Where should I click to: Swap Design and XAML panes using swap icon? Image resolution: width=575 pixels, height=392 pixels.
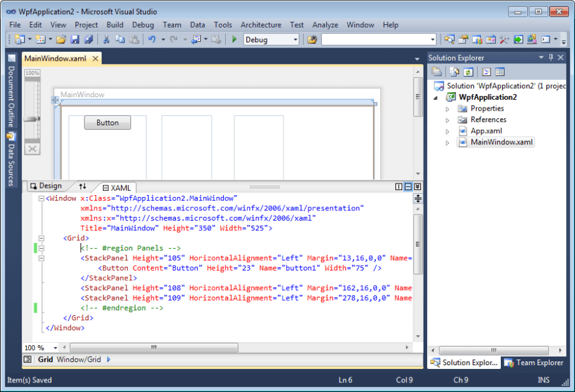[x=83, y=187]
